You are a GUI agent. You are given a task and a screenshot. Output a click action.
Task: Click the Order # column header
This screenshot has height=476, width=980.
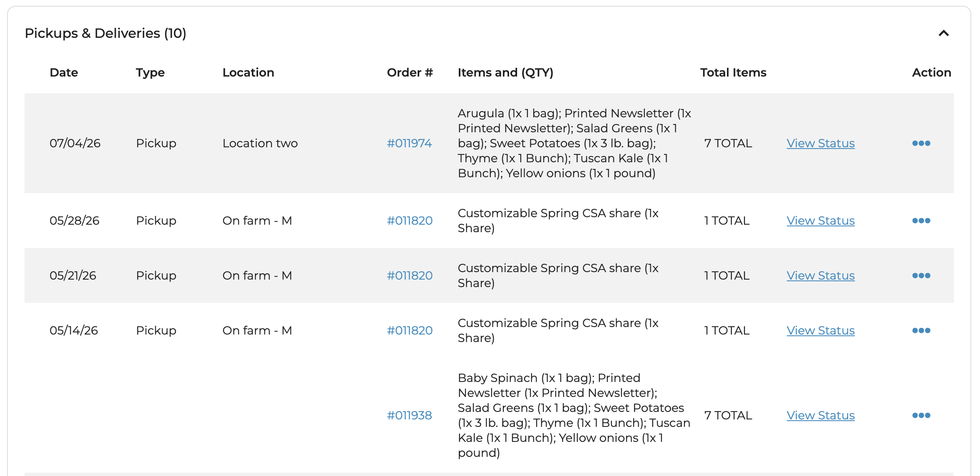(x=410, y=72)
